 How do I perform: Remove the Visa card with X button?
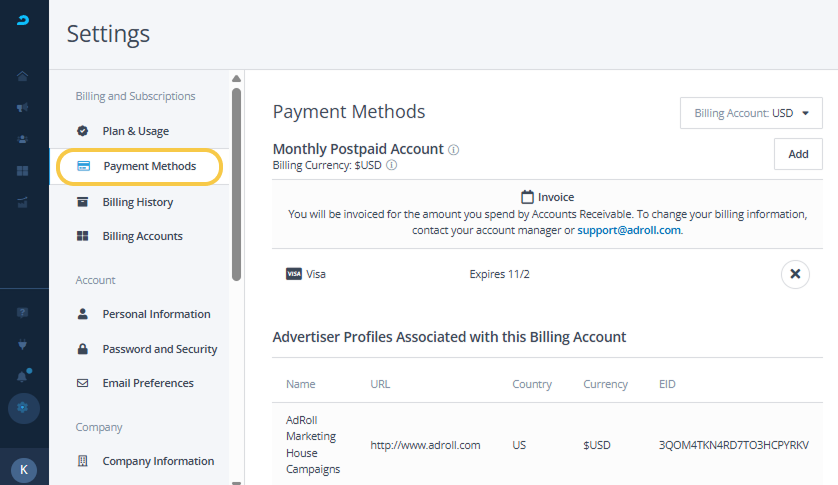[x=794, y=274]
